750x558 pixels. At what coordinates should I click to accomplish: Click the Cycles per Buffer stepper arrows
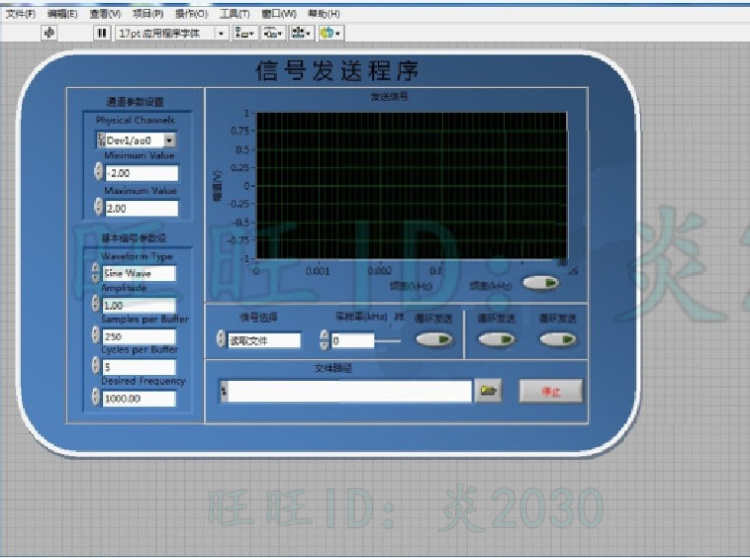96,365
